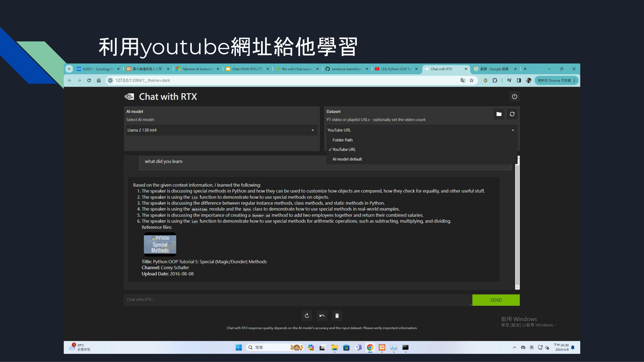Viewport: 644px width, 362px height.
Task: Open Task View icon in taskbar
Action: pos(322,347)
